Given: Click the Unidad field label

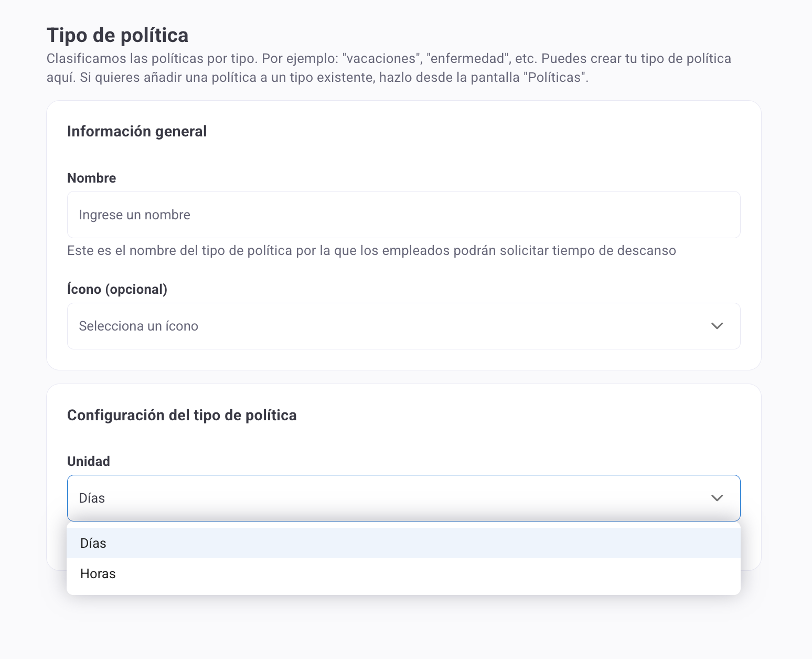Looking at the screenshot, I should [x=89, y=461].
